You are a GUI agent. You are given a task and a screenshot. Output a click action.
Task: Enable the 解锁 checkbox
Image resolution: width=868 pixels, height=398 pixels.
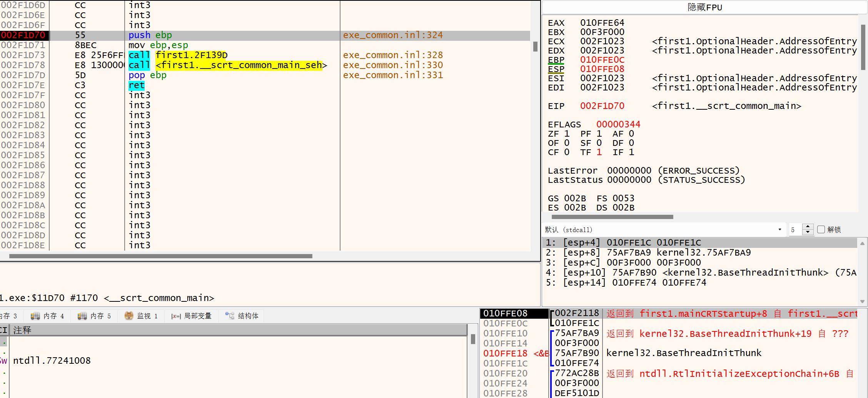pos(821,230)
